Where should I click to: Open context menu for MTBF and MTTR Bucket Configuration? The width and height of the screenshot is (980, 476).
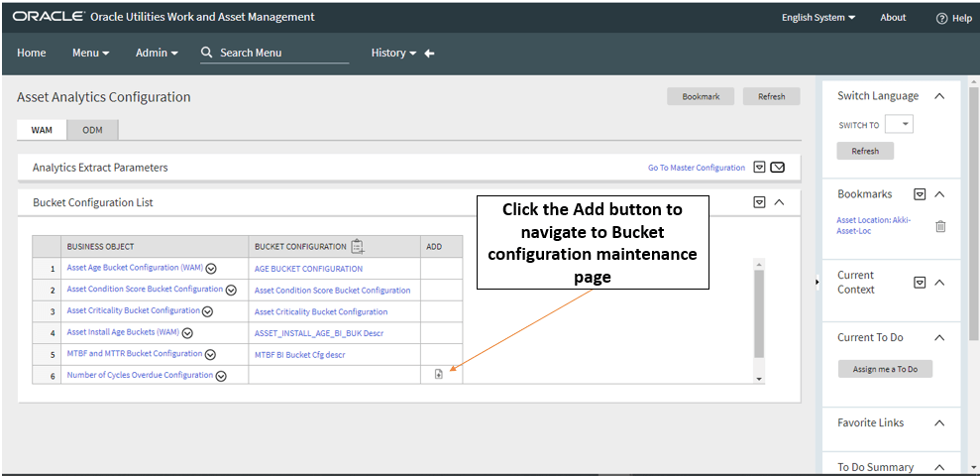[211, 355]
